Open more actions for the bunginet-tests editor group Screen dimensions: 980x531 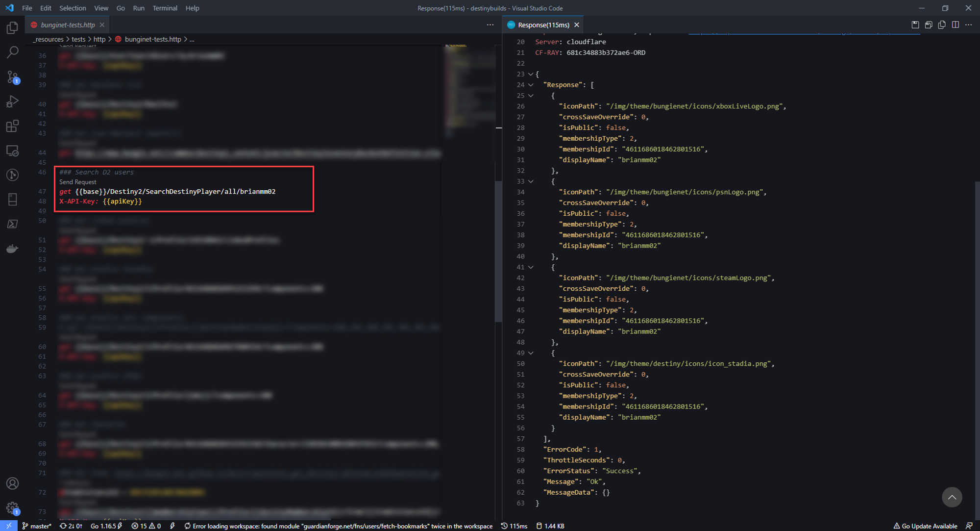pyautogui.click(x=490, y=25)
